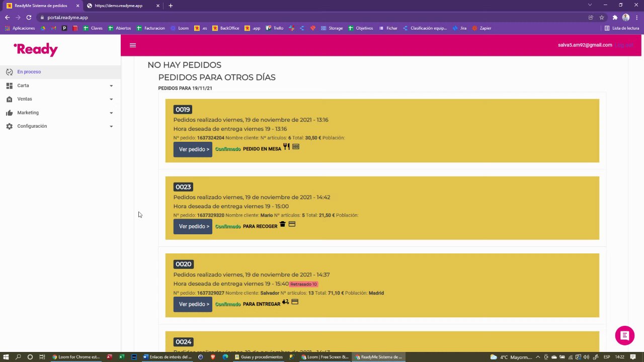
Task: Click the Log out link
Action: pos(624,45)
